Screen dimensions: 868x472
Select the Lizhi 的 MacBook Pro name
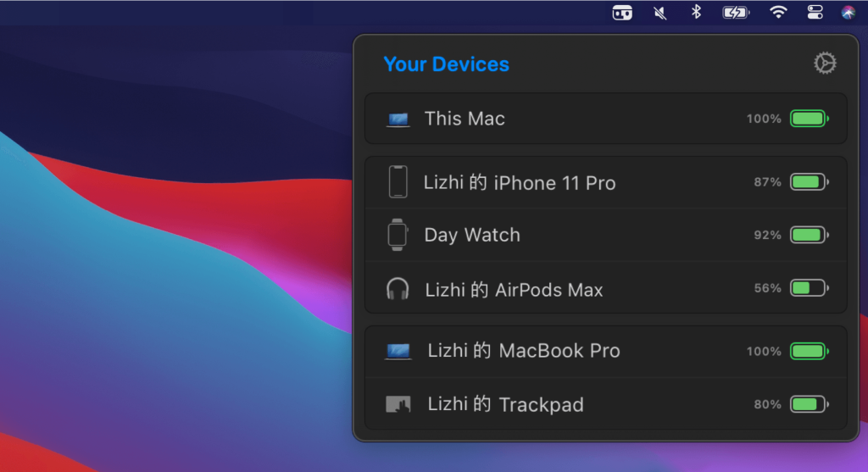[x=524, y=351]
